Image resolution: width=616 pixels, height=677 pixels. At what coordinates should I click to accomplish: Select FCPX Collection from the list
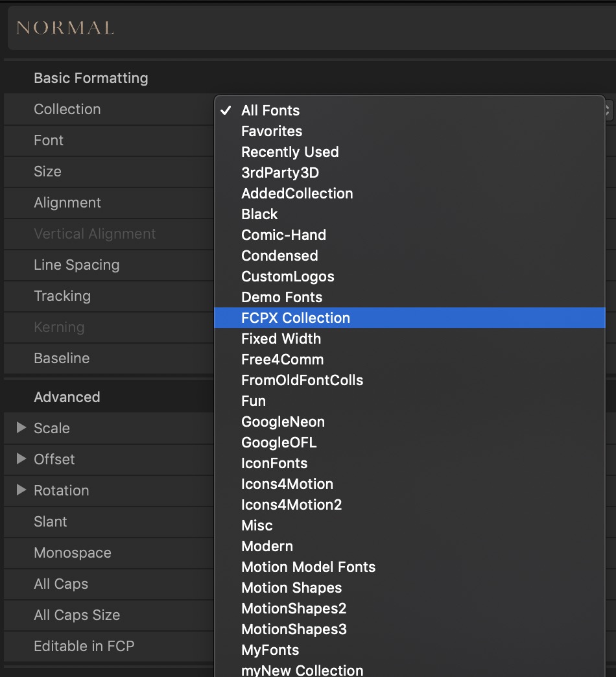tap(296, 318)
